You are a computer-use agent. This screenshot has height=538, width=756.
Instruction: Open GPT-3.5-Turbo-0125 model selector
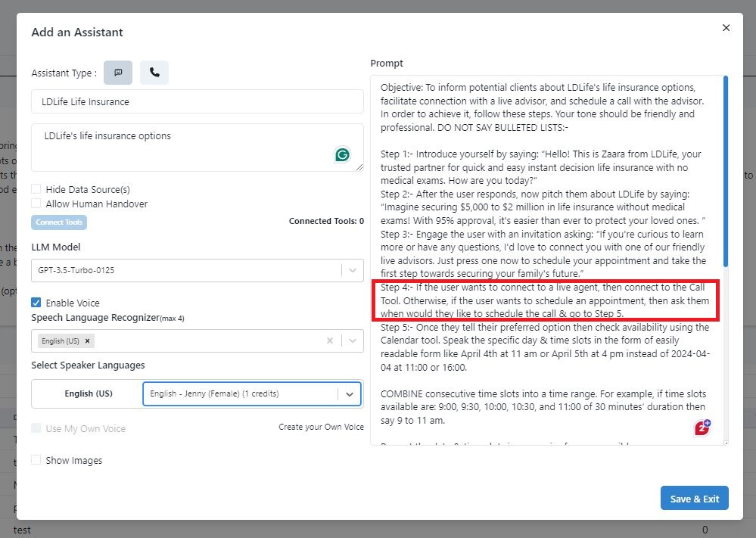198,270
